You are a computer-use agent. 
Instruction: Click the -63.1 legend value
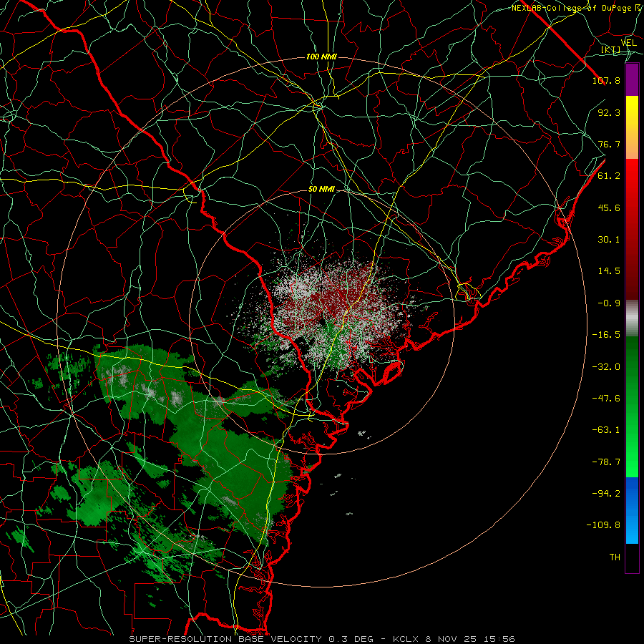click(x=606, y=429)
